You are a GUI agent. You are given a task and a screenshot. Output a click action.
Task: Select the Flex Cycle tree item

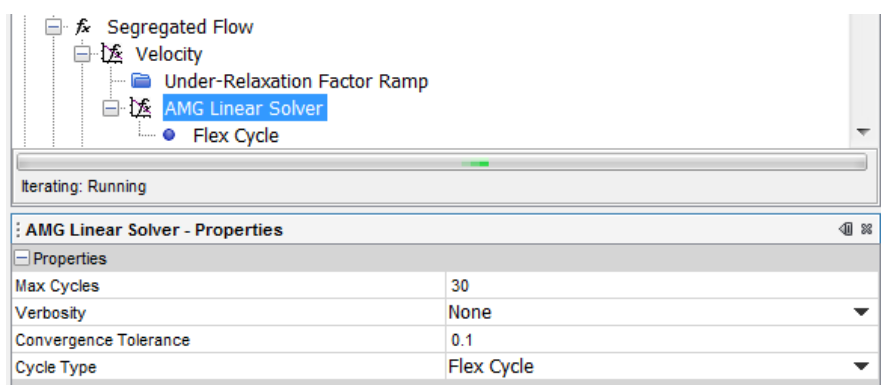coord(236,136)
